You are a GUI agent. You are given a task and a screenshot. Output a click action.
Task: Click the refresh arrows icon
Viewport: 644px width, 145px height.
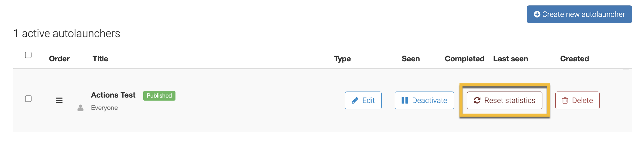coord(477,100)
